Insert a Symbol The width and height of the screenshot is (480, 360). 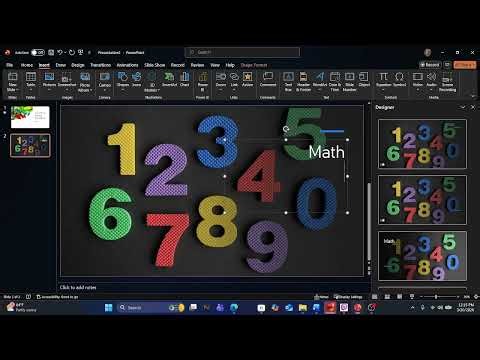coord(399,79)
